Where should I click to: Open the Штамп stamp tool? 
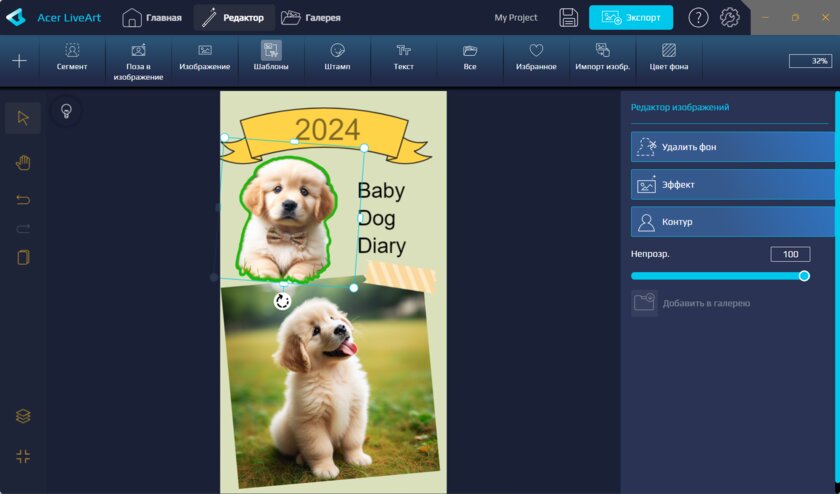pyautogui.click(x=337, y=57)
